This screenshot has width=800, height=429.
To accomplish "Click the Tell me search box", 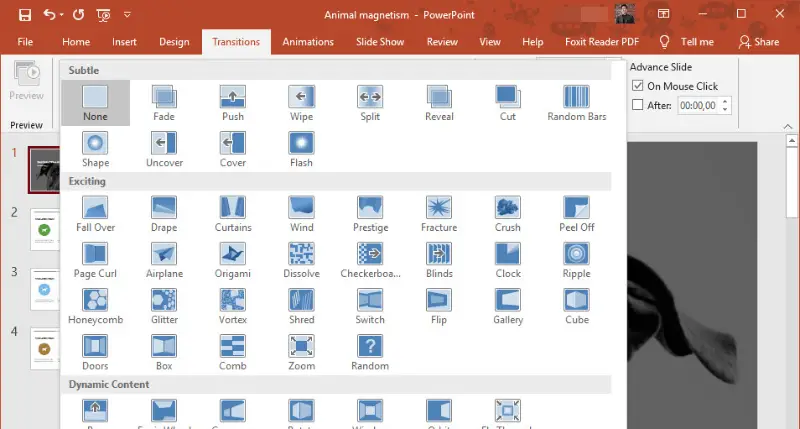I will pos(687,42).
